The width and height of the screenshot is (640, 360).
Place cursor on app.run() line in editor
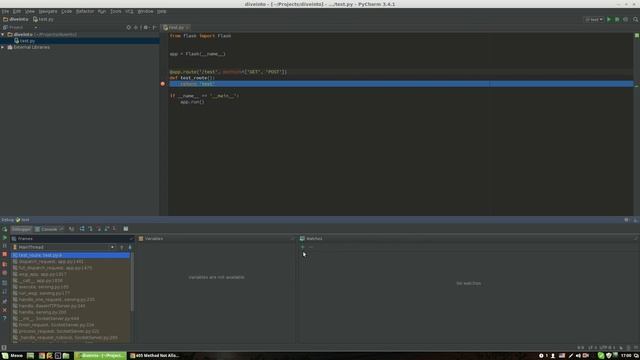(192, 102)
